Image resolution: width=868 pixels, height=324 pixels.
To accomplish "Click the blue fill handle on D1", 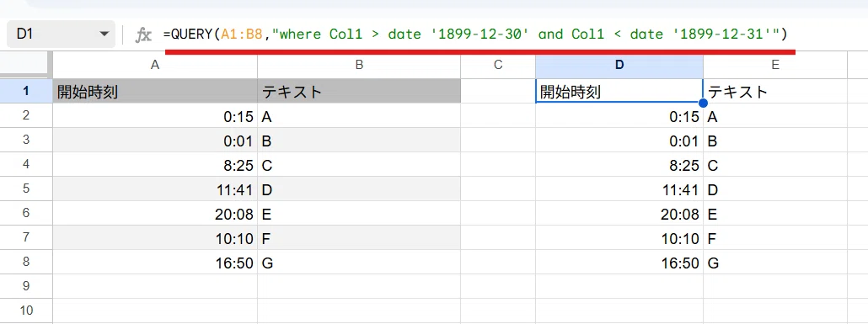I will click(x=703, y=103).
